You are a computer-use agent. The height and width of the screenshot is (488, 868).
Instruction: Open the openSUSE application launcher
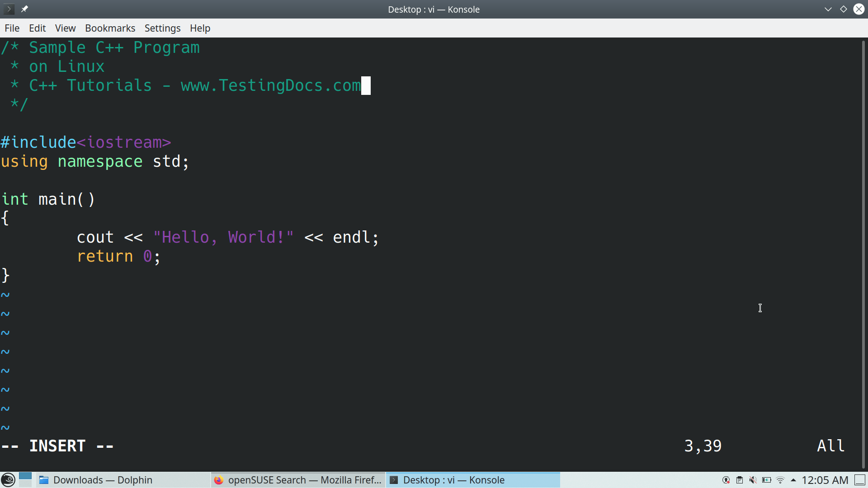tap(8, 479)
